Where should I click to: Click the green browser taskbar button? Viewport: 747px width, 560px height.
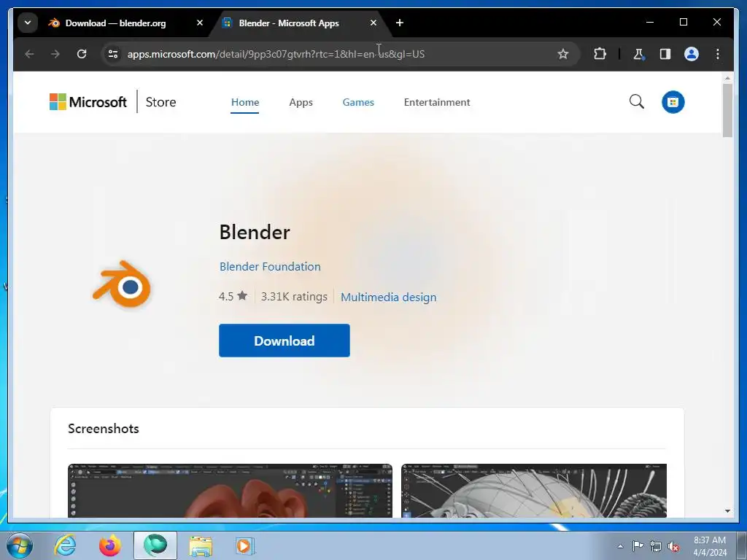click(155, 545)
